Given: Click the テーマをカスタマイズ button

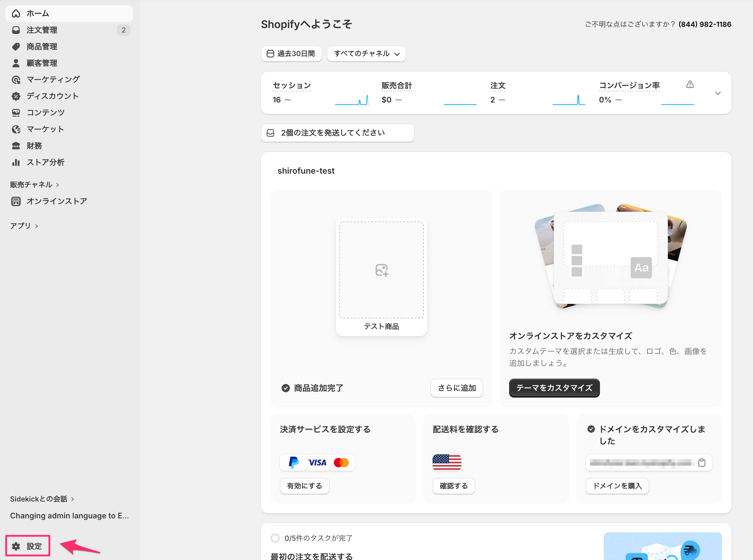Looking at the screenshot, I should (554, 388).
